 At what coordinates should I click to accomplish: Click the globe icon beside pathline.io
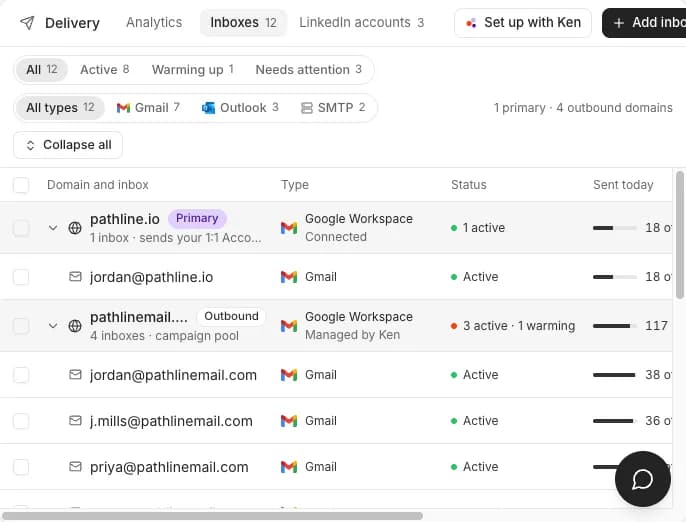coord(75,228)
